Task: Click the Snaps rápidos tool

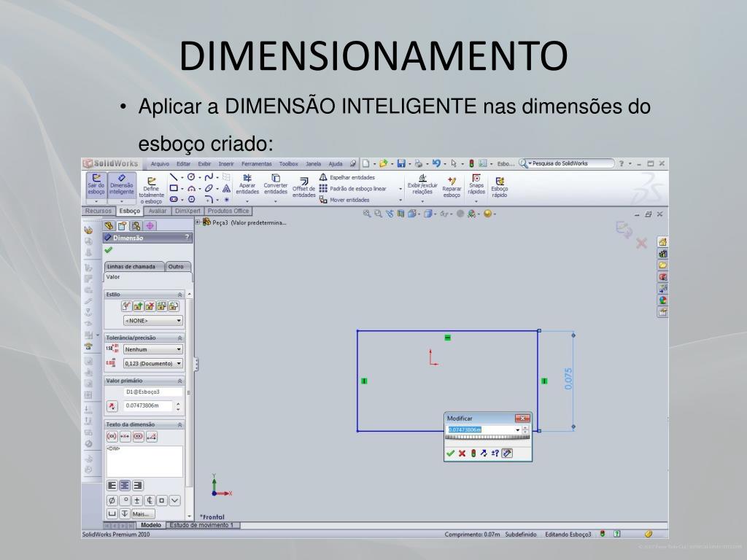Action: click(x=476, y=184)
